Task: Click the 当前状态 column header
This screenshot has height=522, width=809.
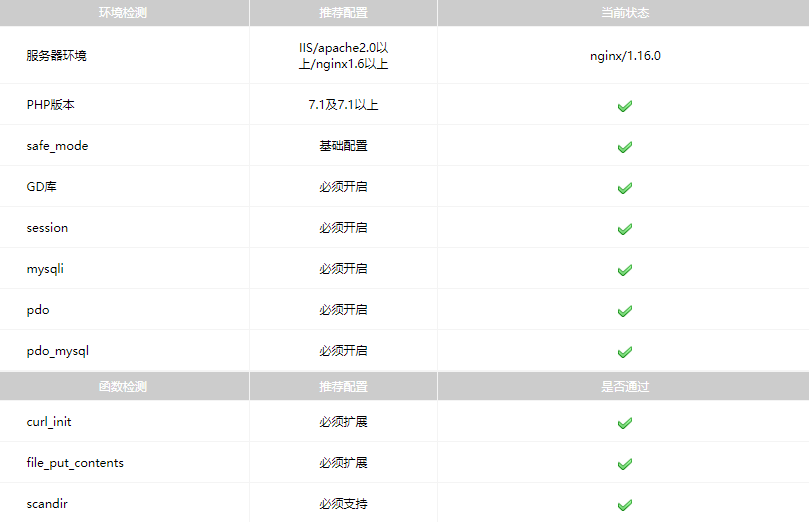Action: pyautogui.click(x=624, y=13)
